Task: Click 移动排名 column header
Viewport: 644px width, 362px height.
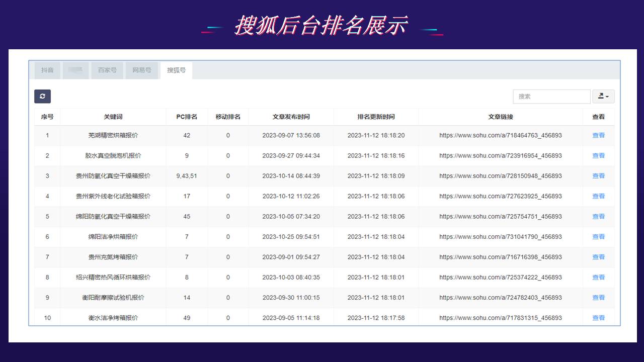Action: [x=228, y=117]
